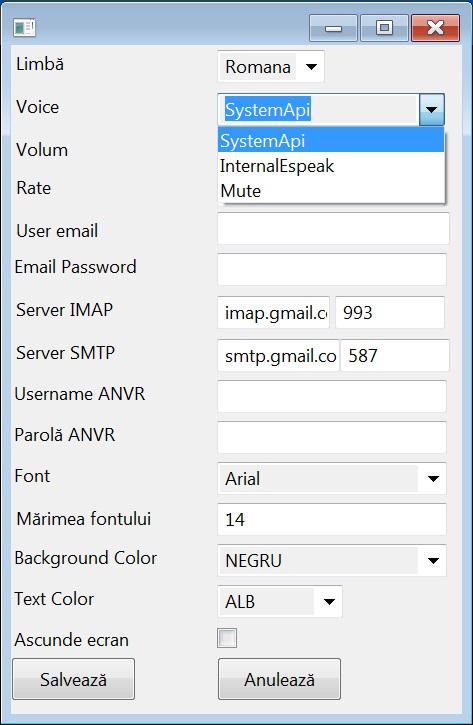Click the SMTP server address field
This screenshot has width=473, height=725.
(278, 355)
